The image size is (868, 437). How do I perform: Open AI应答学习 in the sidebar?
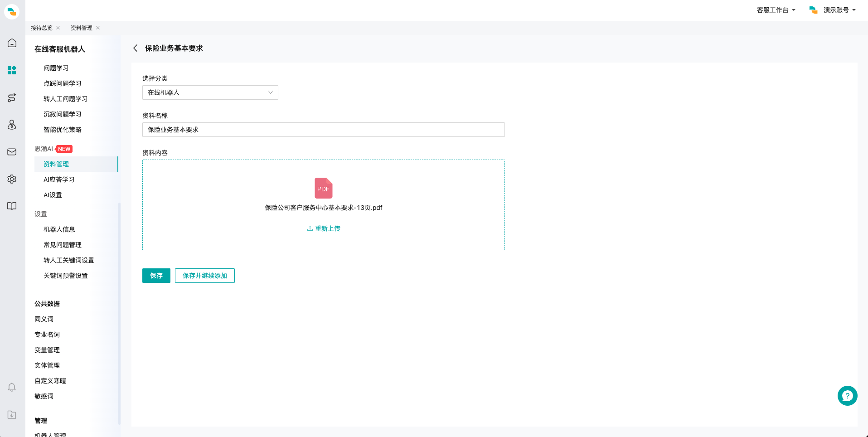(59, 180)
